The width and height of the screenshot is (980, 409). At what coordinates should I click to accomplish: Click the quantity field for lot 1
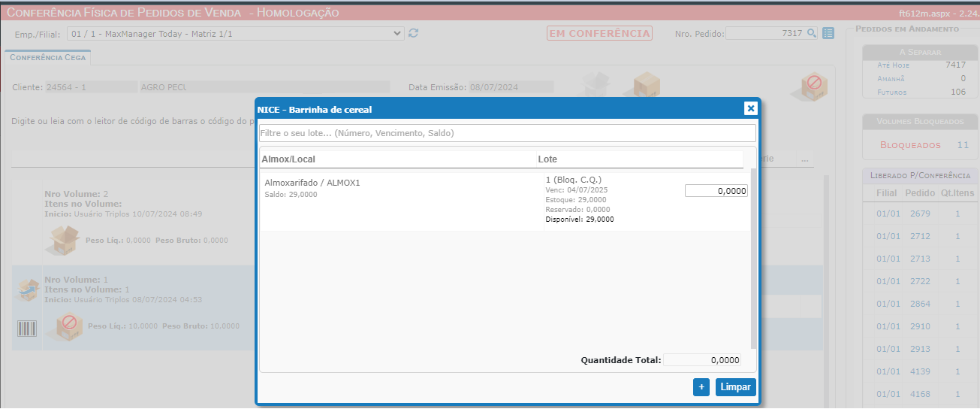tap(716, 191)
